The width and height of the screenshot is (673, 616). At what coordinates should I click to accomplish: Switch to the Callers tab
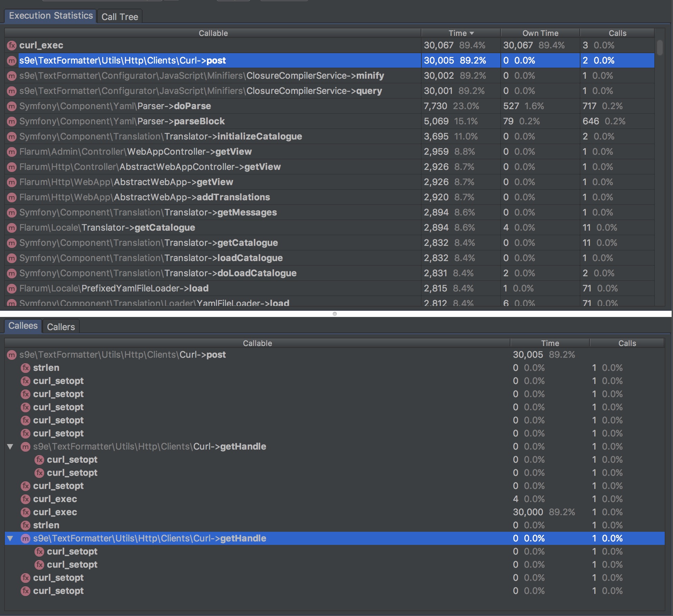click(x=61, y=326)
